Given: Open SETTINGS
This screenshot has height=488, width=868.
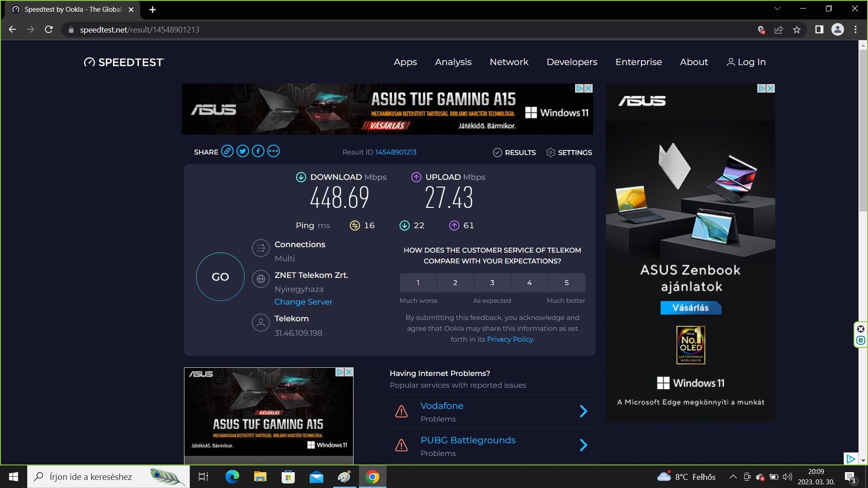Looking at the screenshot, I should (569, 153).
